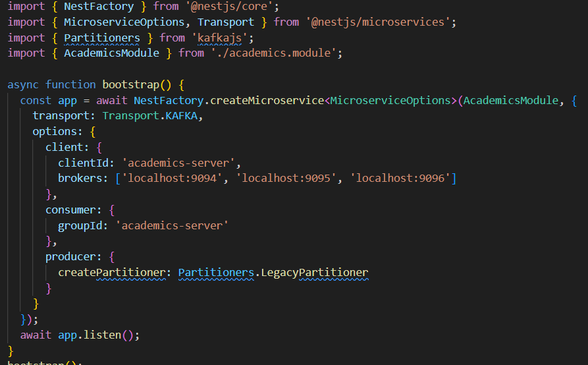Click Partitioners before .LegacyPartitioner
The height and width of the screenshot is (365, 588).
coord(216,273)
